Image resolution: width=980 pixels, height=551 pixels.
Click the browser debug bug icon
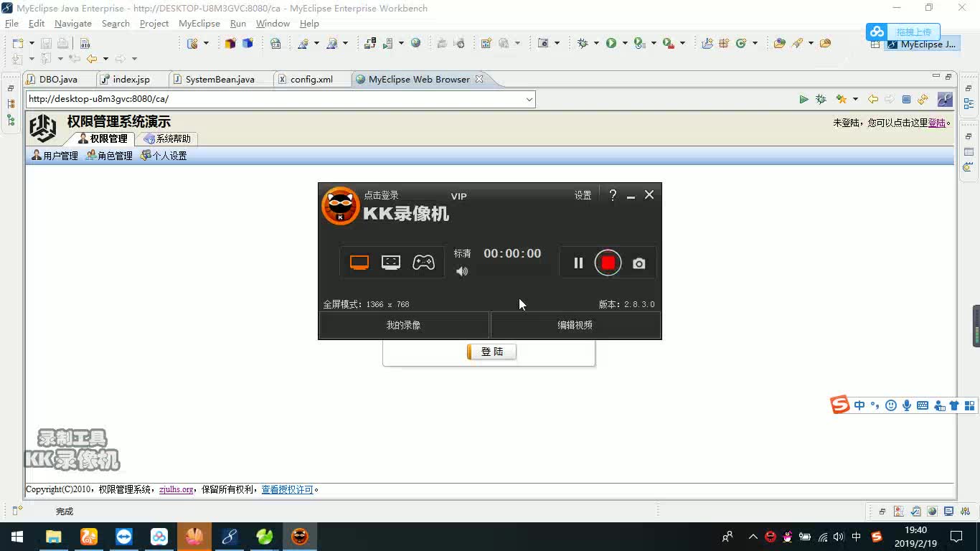click(821, 99)
